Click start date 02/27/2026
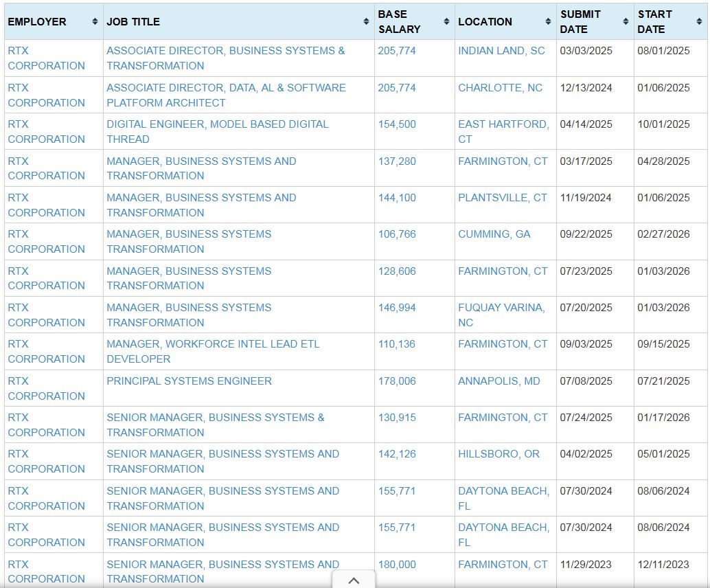 click(663, 234)
